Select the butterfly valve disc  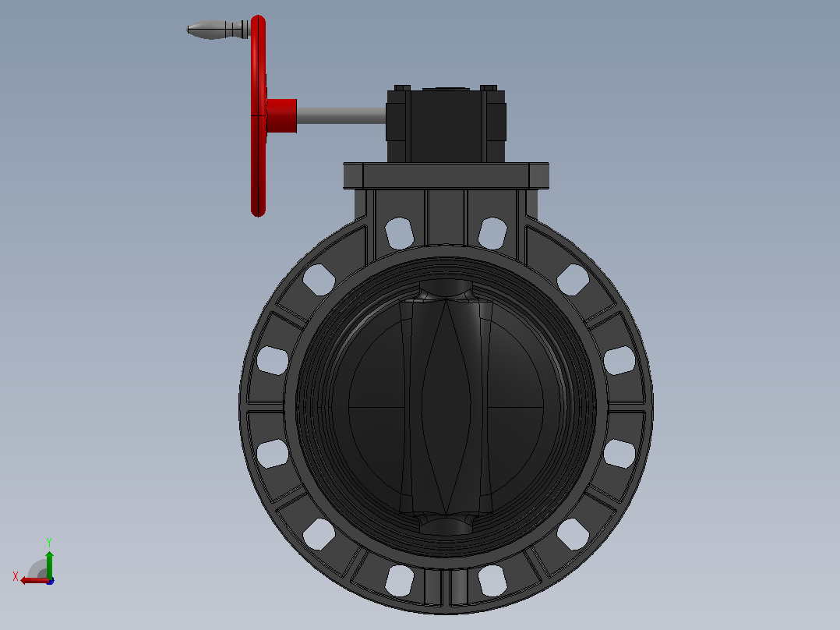[446, 406]
